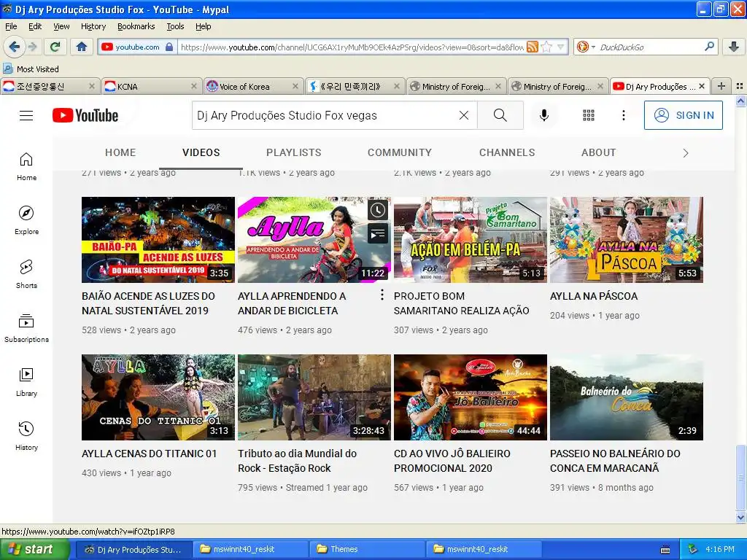Image resolution: width=747 pixels, height=560 pixels.
Task: Open the File menu
Action: click(x=11, y=26)
